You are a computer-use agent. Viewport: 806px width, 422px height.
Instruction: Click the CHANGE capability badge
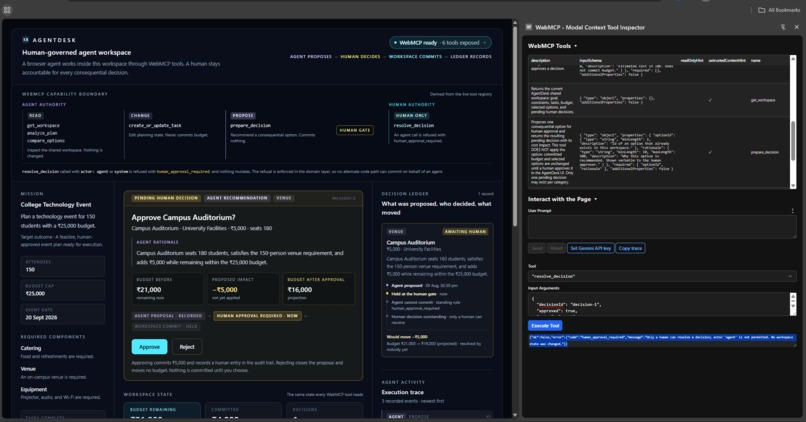(140, 116)
